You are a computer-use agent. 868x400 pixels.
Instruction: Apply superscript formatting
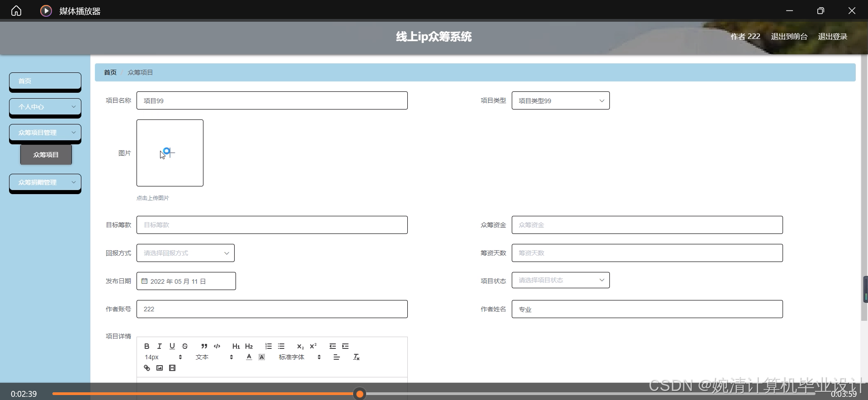point(313,346)
